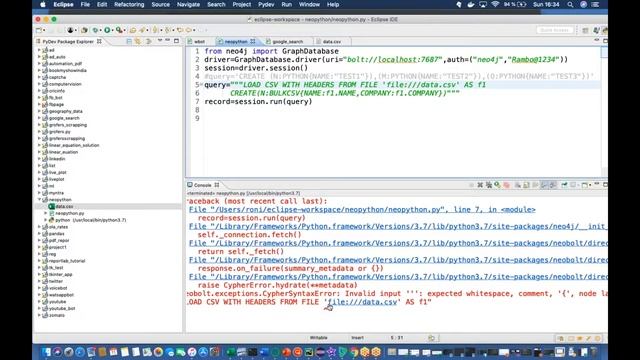Expand the automation_pdf project
This screenshot has width=640, height=360.
coord(39,64)
